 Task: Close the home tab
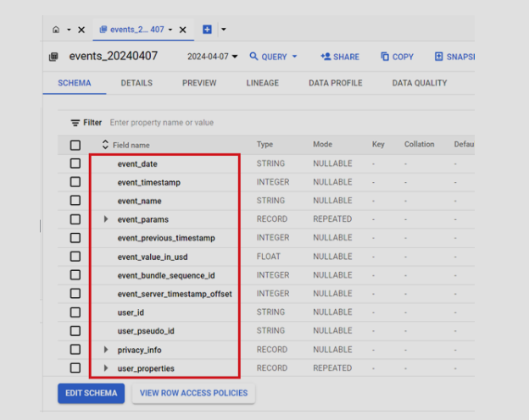pos(81,30)
